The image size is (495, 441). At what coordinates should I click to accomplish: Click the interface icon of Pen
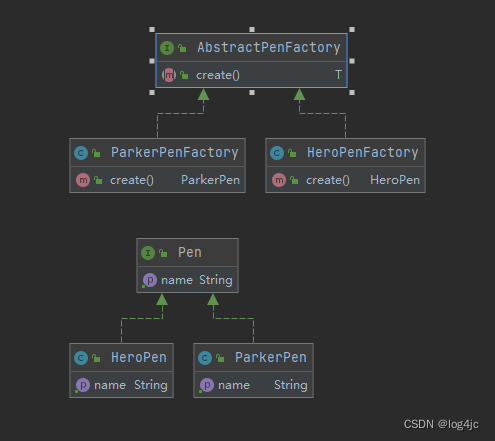pos(148,253)
